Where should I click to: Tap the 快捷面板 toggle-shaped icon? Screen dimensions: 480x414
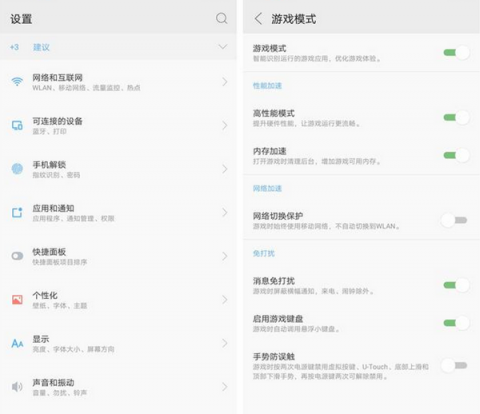pos(17,256)
